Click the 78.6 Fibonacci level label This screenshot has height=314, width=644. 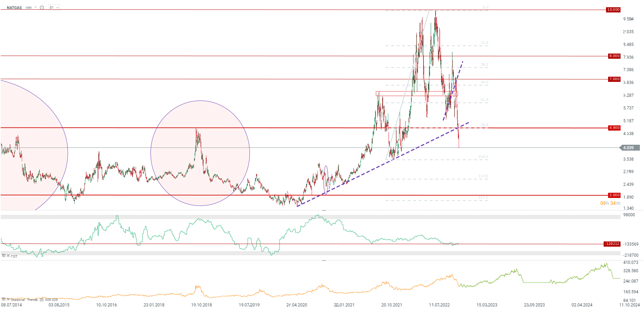pyautogui.click(x=485, y=125)
